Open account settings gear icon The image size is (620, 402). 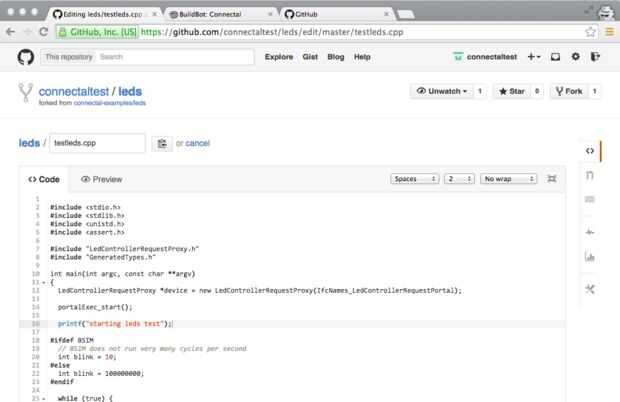click(x=576, y=57)
